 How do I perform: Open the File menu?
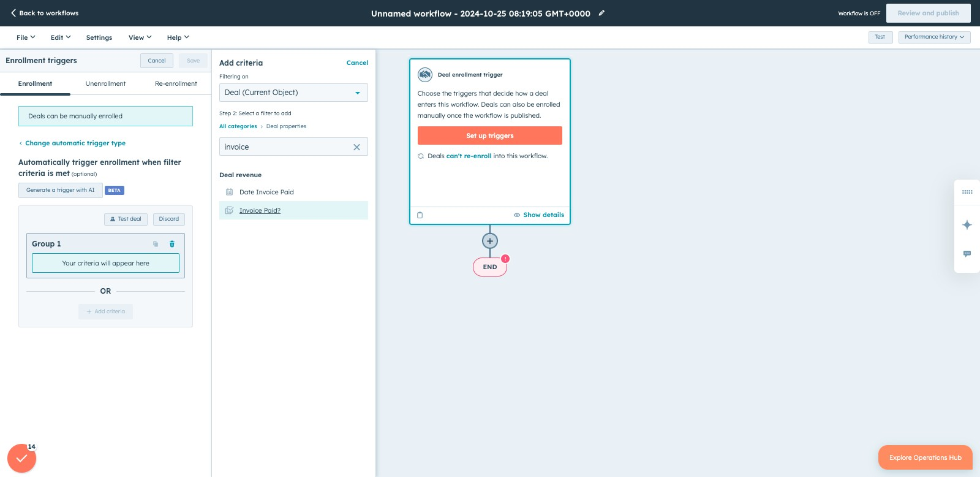pos(26,37)
